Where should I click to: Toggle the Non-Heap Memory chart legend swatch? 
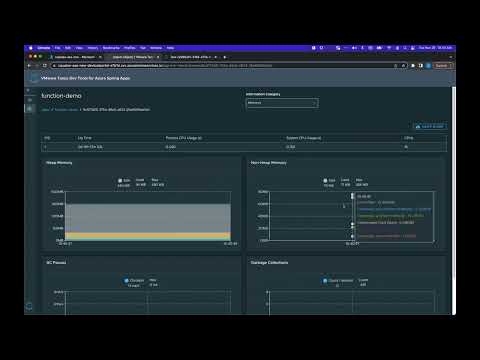click(x=325, y=181)
